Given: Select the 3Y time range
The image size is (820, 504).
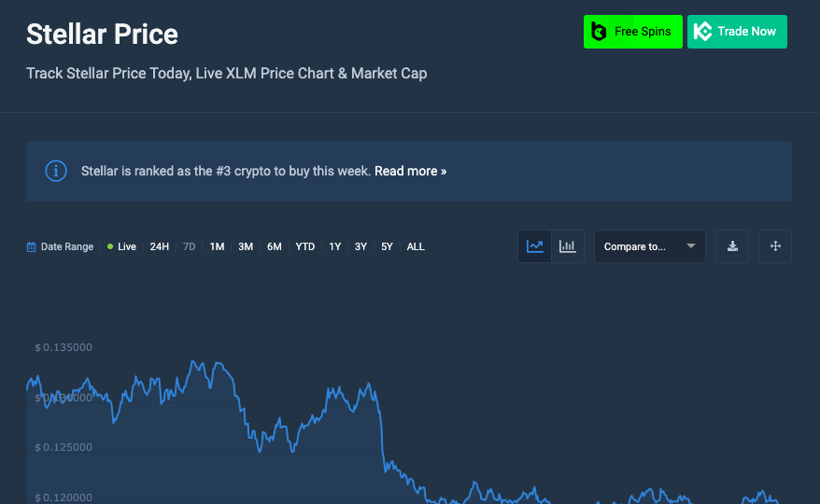Looking at the screenshot, I should tap(361, 246).
